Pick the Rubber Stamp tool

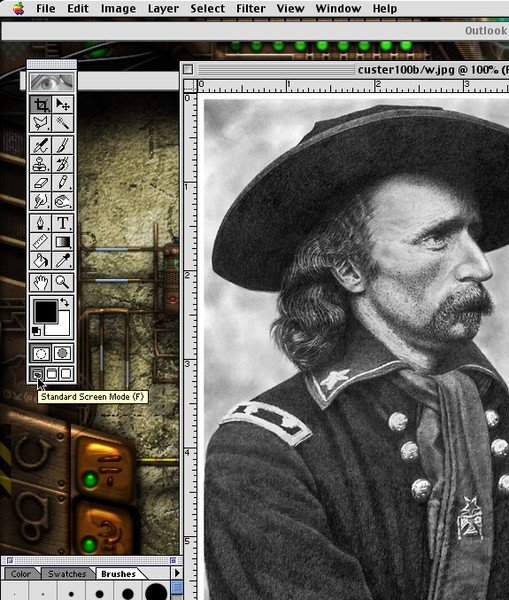41,163
